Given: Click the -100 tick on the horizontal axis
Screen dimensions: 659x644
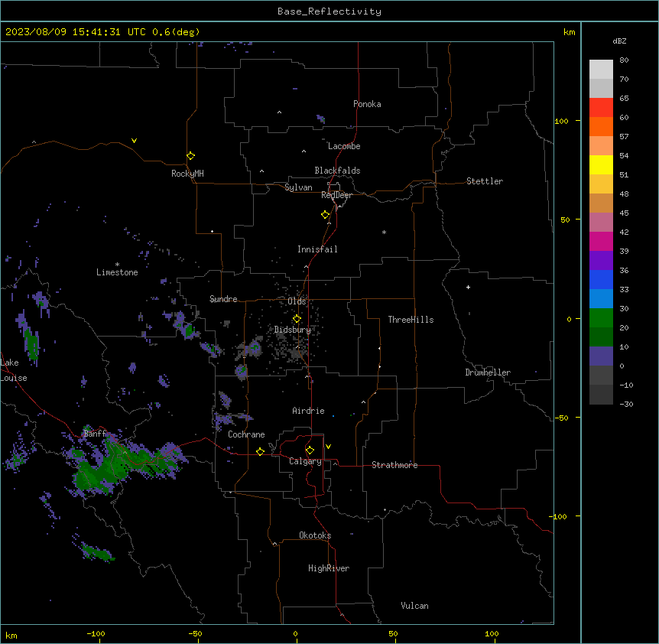Looking at the screenshot, I should point(96,633).
